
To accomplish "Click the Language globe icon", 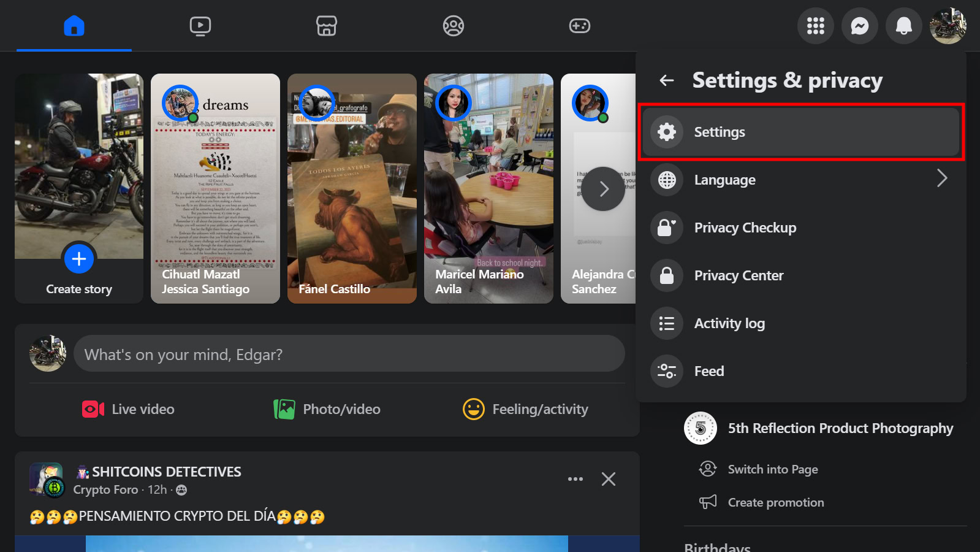I will [x=667, y=180].
